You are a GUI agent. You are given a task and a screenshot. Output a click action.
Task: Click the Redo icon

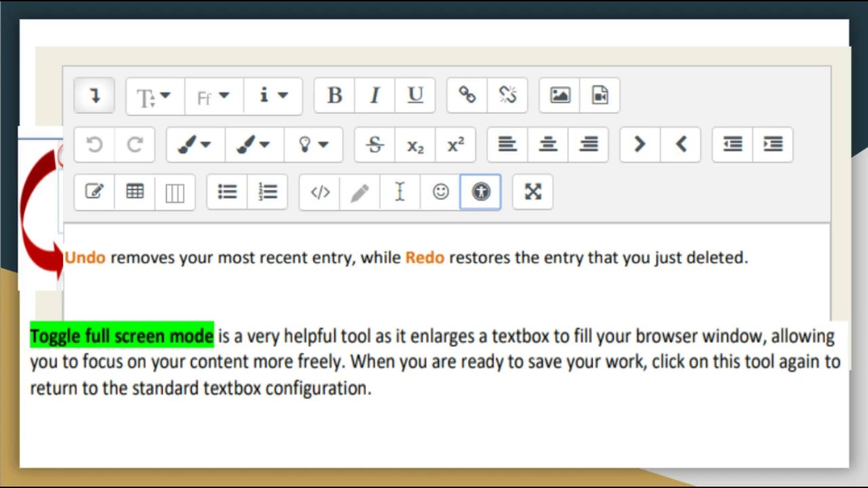click(x=135, y=144)
